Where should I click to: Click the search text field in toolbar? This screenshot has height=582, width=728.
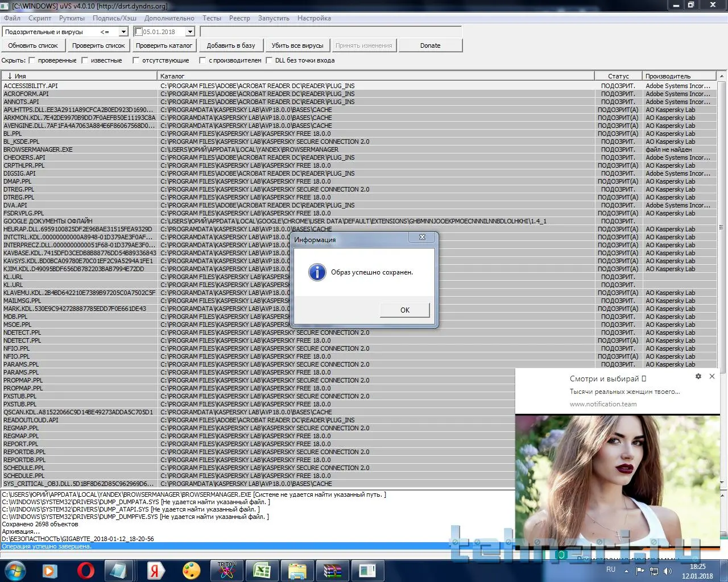tap(330, 32)
